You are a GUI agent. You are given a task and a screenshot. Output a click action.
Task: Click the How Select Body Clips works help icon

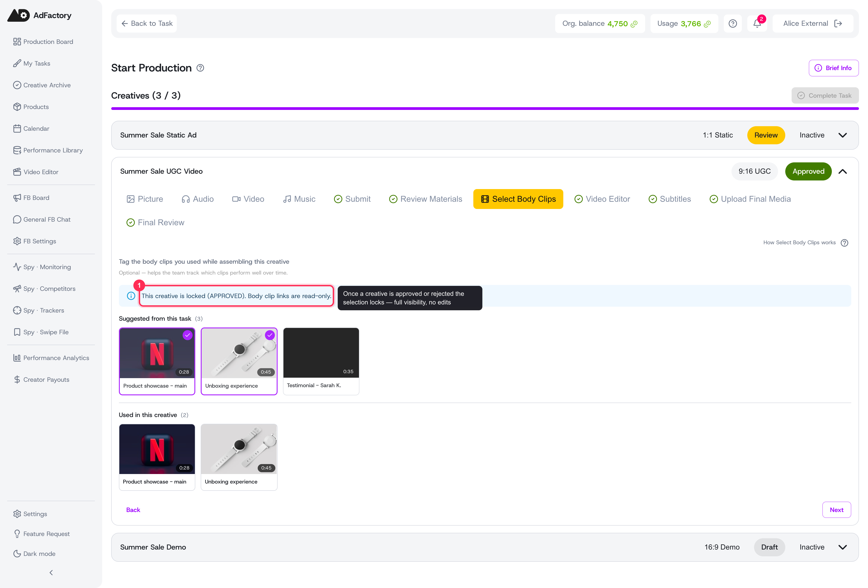point(844,243)
